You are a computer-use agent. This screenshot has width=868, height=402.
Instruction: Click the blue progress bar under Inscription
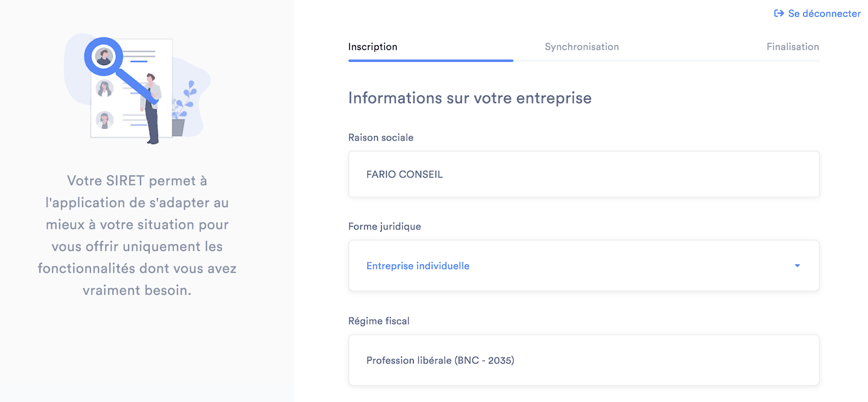coord(431,60)
